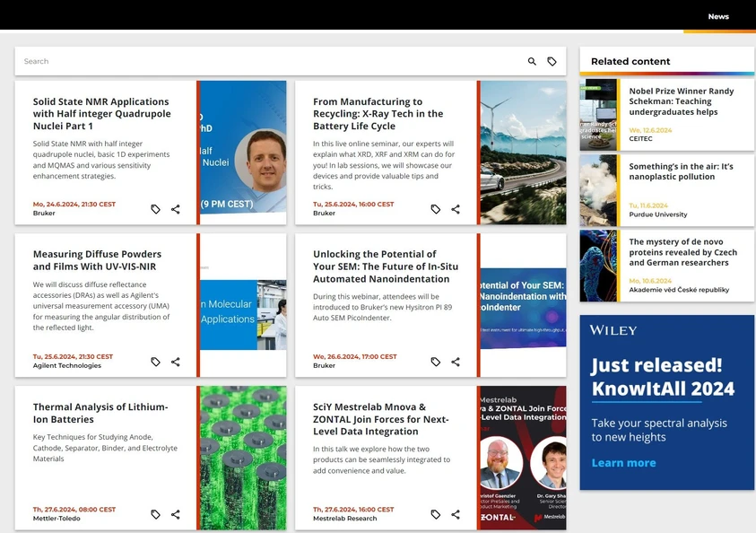The height and width of the screenshot is (533, 756).
Task: Open mystery of de novo proteins article
Action: pos(682,252)
